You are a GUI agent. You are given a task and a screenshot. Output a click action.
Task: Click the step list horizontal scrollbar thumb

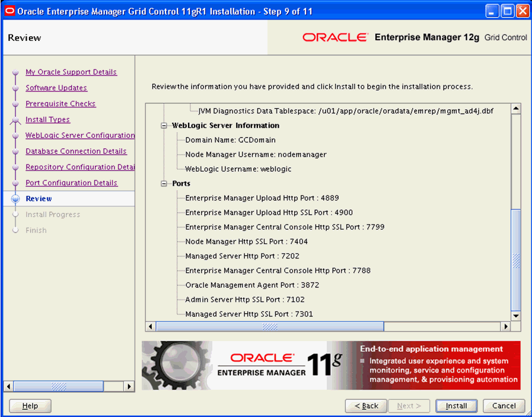[x=58, y=387]
